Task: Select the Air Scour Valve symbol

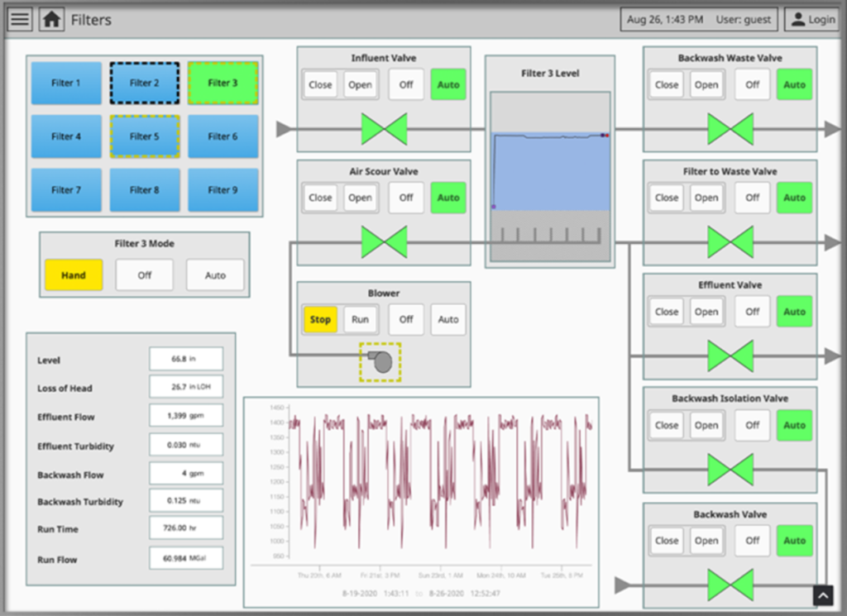Action: (384, 242)
